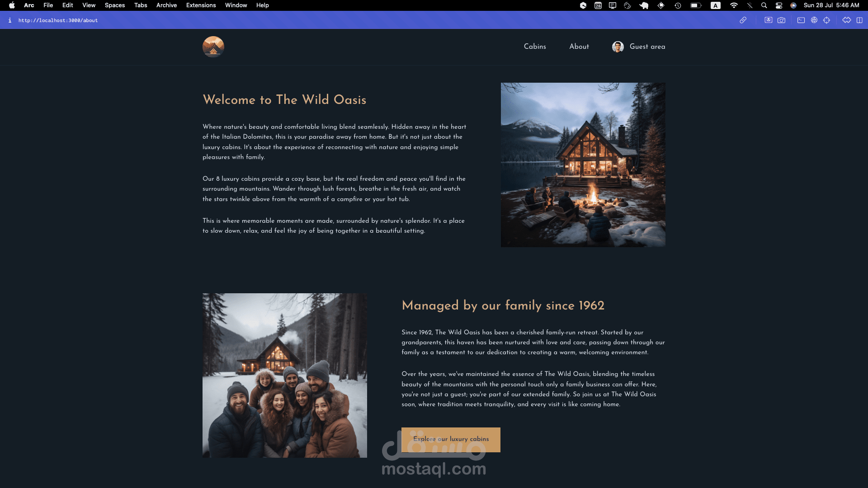Image resolution: width=868 pixels, height=488 pixels.
Task: Click The Wild Oasis logo
Action: (x=213, y=47)
